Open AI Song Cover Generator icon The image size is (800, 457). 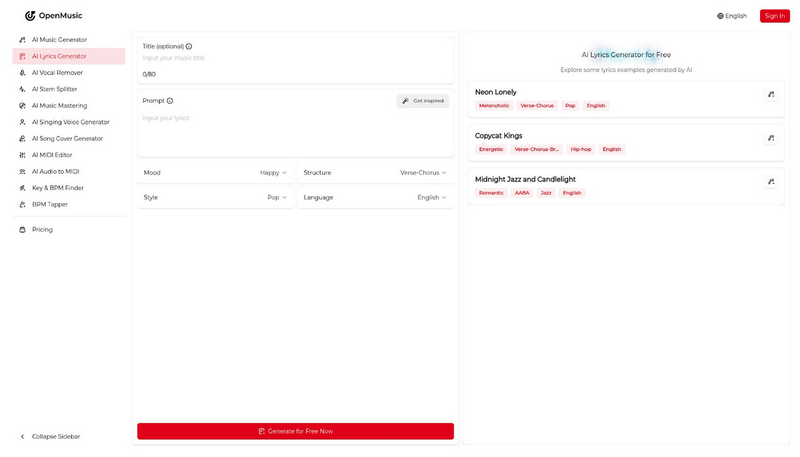coord(22,139)
